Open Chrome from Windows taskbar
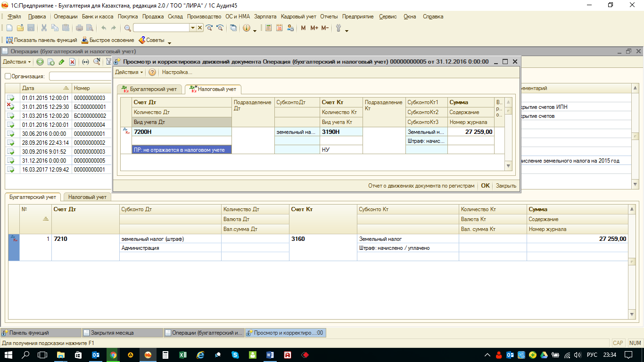This screenshot has height=362, width=644. [x=113, y=354]
